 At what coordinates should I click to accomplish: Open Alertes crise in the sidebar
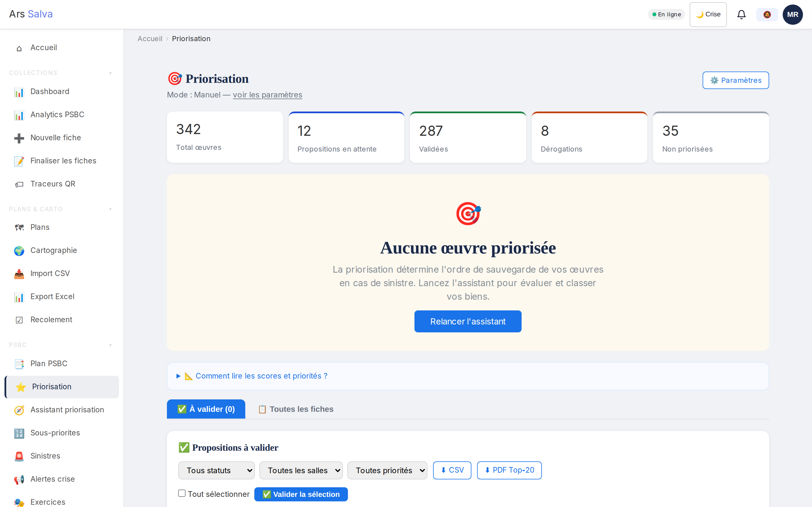[53, 479]
